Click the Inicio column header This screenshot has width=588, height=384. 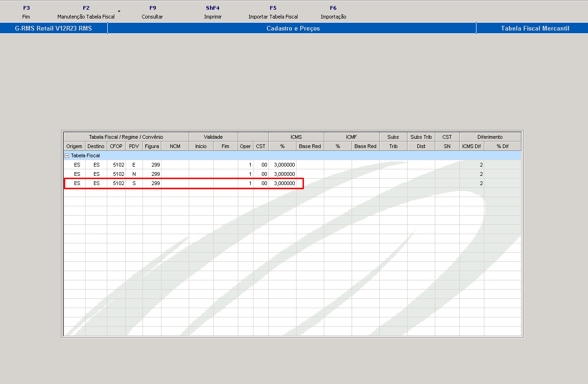click(x=201, y=146)
